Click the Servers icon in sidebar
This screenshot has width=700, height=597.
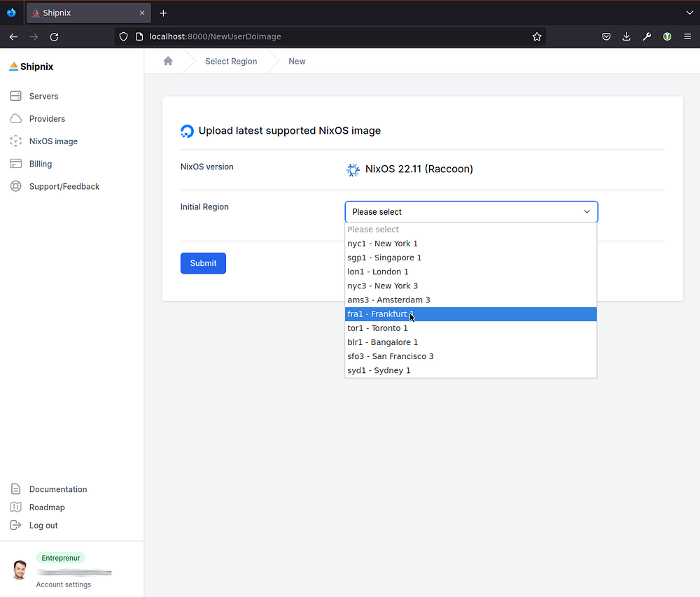click(15, 96)
